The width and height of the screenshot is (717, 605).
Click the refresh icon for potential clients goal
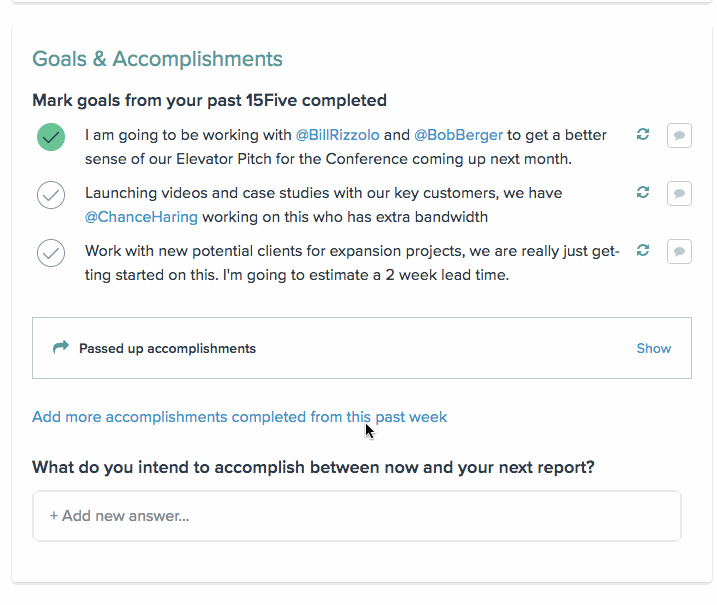click(x=643, y=251)
